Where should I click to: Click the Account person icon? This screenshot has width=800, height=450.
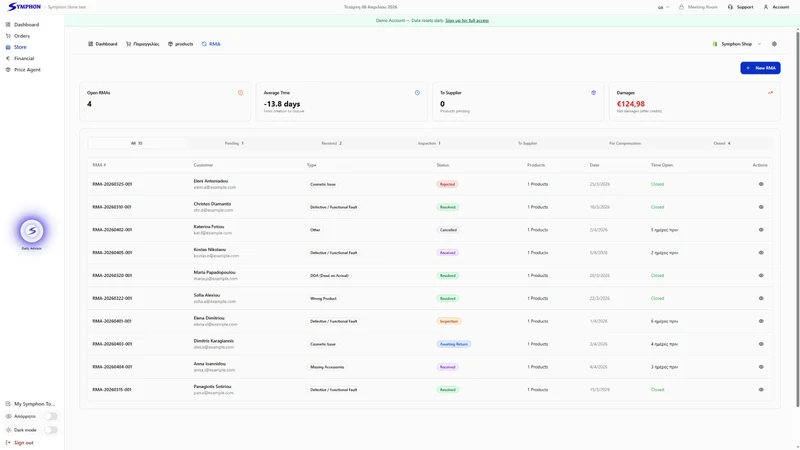[766, 7]
